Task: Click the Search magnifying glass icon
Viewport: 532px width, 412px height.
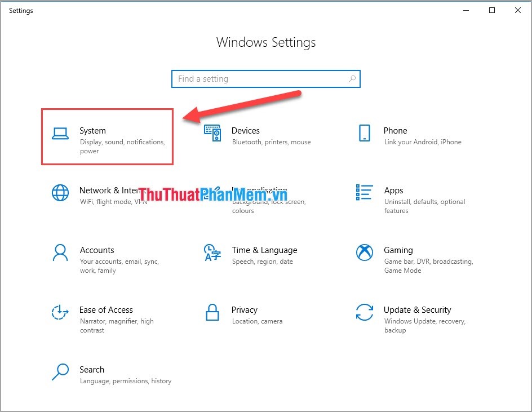Action: tap(60, 372)
